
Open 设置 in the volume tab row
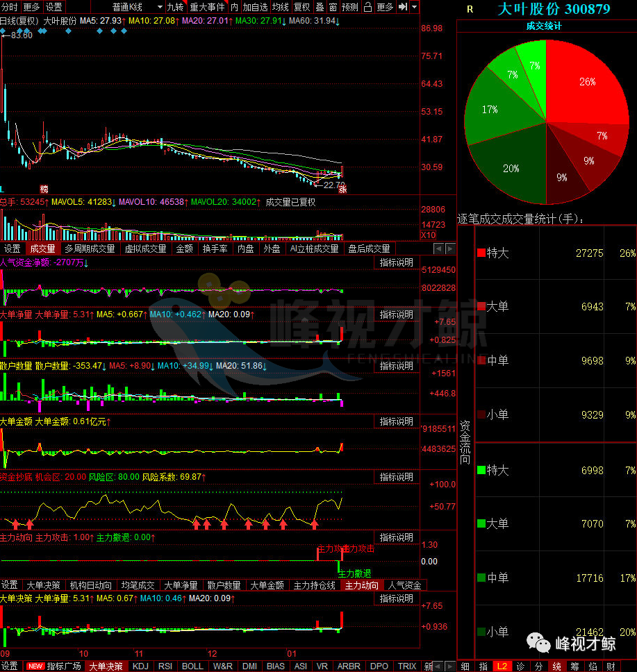pos(12,249)
